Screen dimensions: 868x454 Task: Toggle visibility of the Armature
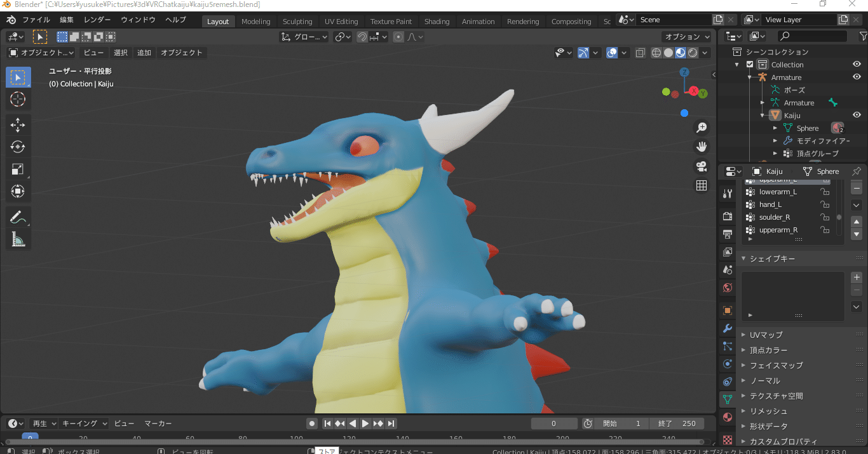click(857, 77)
